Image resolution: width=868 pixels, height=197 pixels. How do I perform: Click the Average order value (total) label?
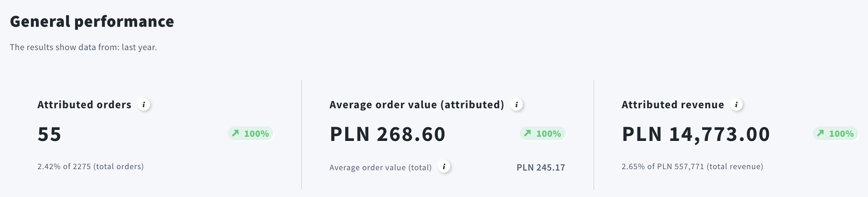pos(380,167)
